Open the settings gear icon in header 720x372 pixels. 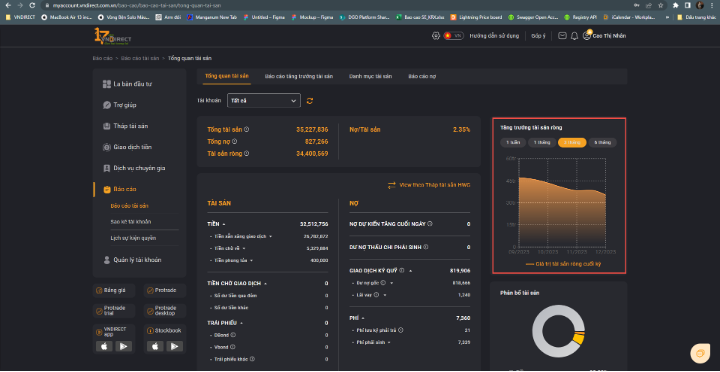click(436, 36)
